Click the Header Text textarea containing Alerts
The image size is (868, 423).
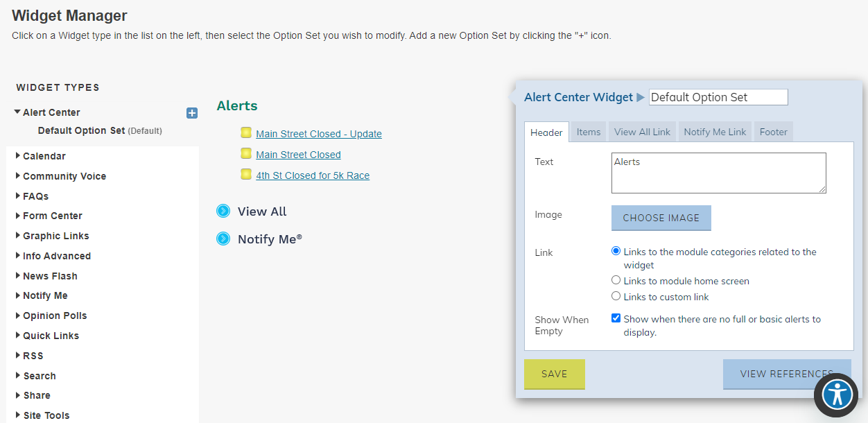tap(719, 173)
